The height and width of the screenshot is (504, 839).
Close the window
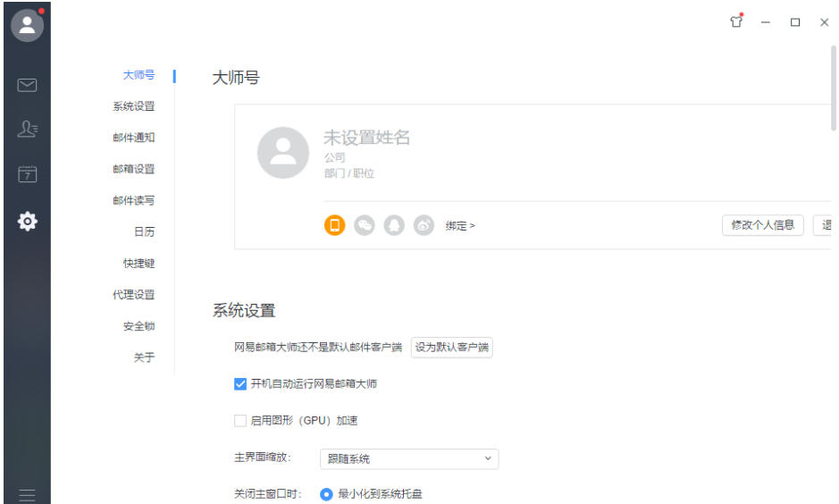pyautogui.click(x=824, y=22)
